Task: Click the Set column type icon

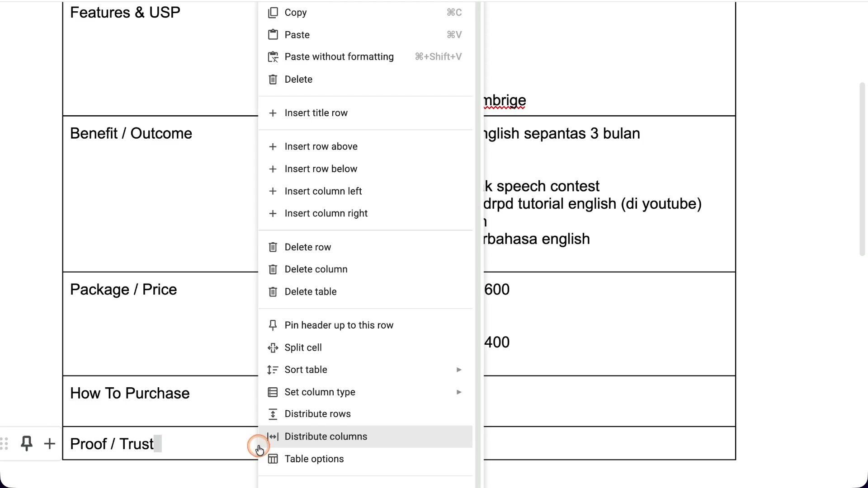Action: pyautogui.click(x=273, y=392)
